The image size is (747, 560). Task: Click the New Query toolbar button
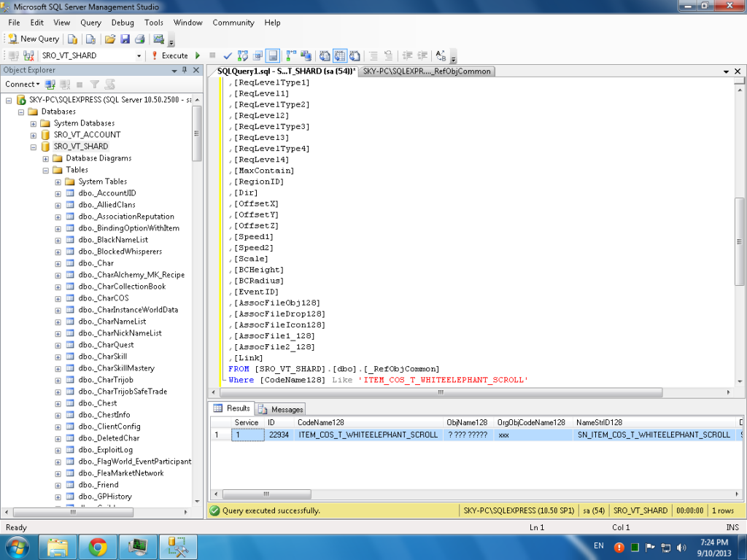pos(34,39)
